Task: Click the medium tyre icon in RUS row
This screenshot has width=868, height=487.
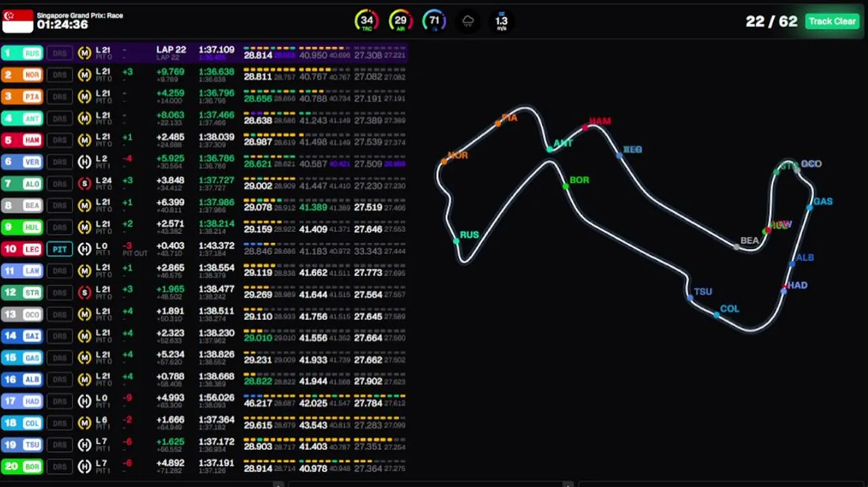Action: point(85,53)
